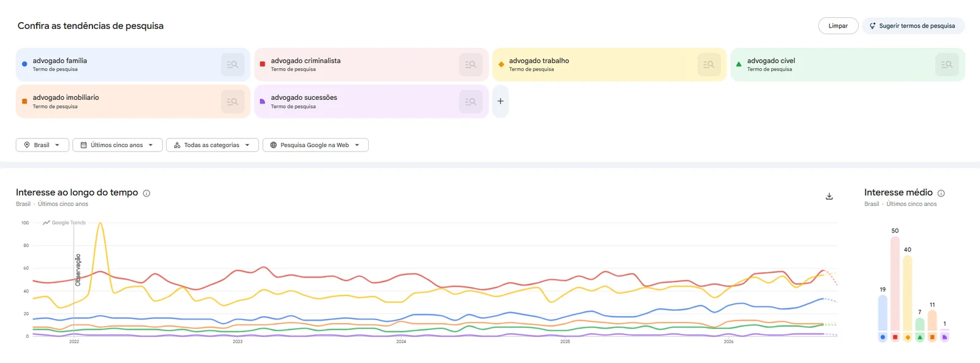
Task: Click the purple icon under the average bars
Action: 944,337
